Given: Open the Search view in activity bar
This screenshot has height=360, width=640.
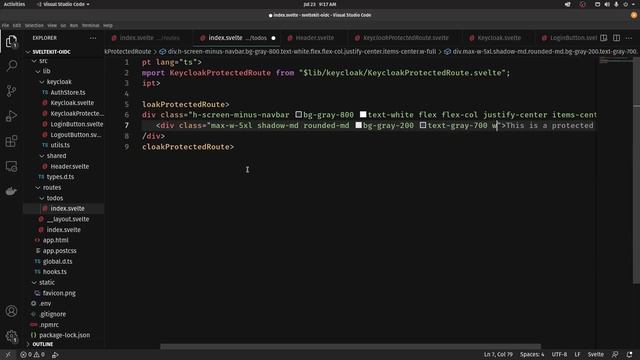Looking at the screenshot, I should point(11,65).
